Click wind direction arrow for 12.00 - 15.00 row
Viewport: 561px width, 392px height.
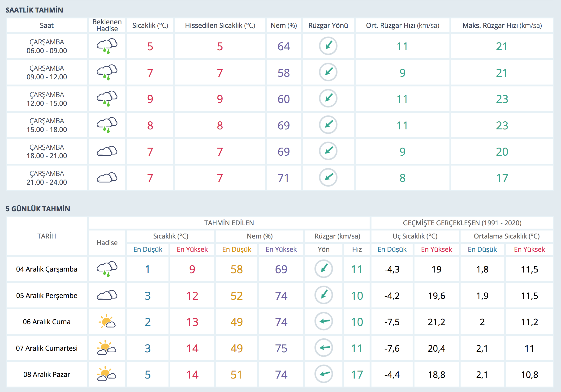(x=328, y=98)
